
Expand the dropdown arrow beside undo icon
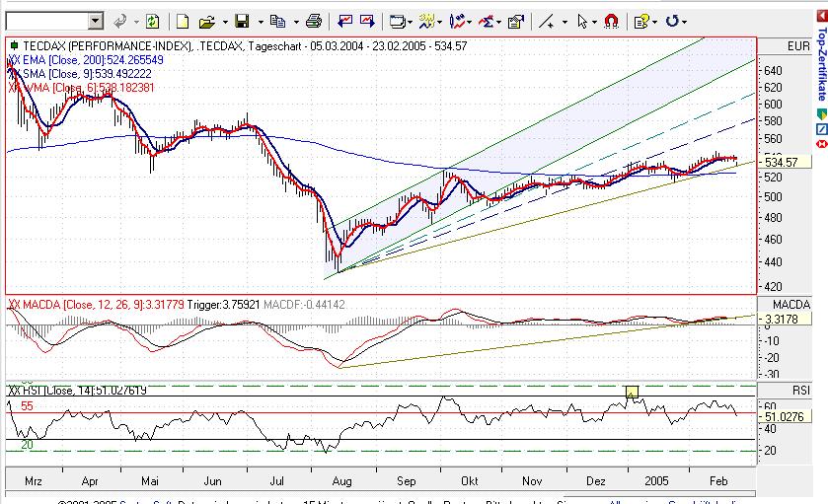click(x=136, y=22)
